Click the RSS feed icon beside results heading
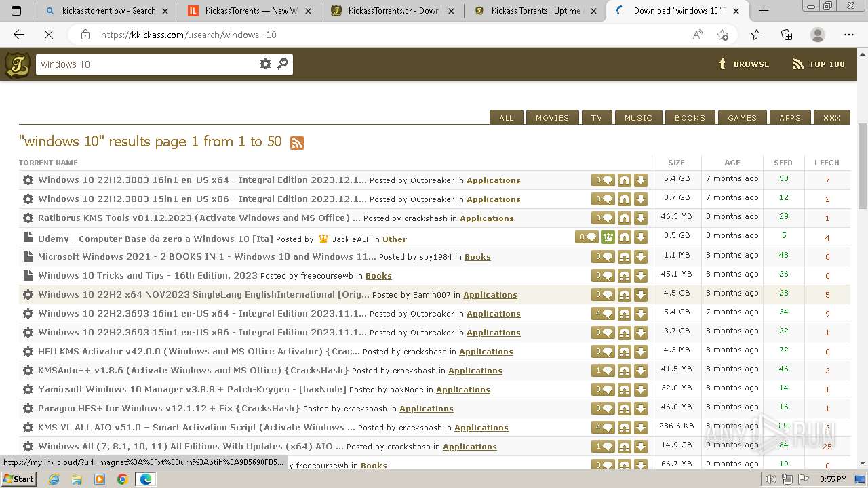Screen dimensions: 868x488 tap(297, 142)
